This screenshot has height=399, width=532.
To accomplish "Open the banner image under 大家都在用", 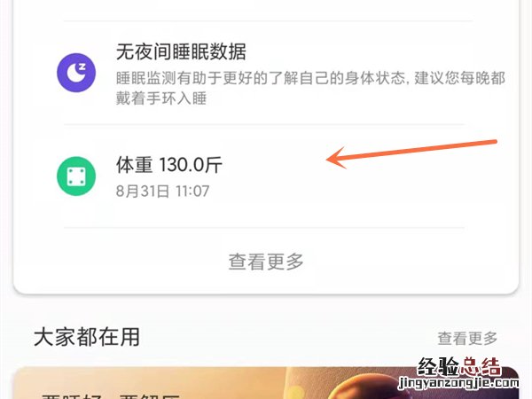I will click(x=266, y=383).
